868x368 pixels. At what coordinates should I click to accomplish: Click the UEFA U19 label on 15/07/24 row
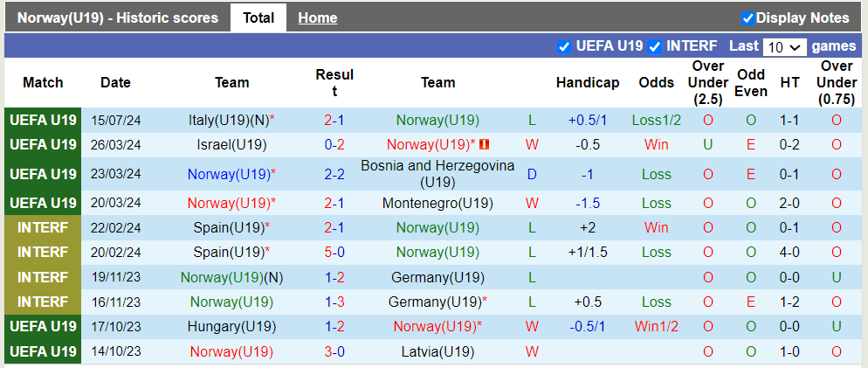43,121
